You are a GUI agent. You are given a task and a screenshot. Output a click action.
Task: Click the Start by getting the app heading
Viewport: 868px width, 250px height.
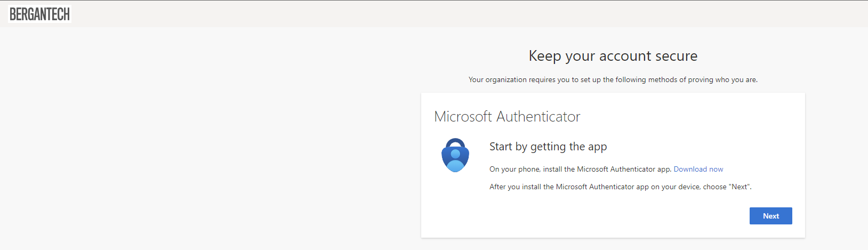[x=548, y=147]
